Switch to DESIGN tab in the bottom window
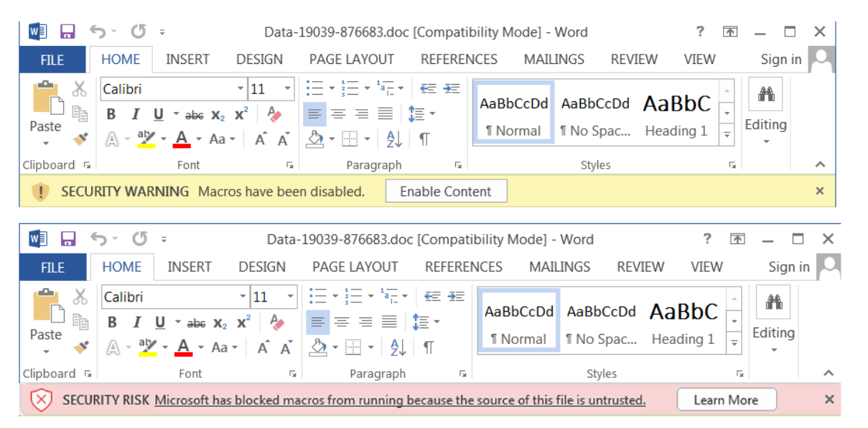Screen dimensions: 868x428 [262, 267]
